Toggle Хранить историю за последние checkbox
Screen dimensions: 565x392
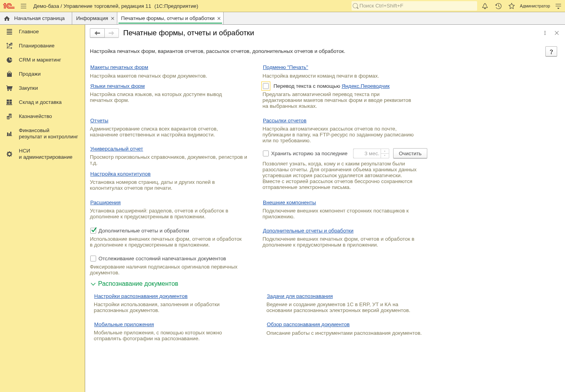coord(266,154)
